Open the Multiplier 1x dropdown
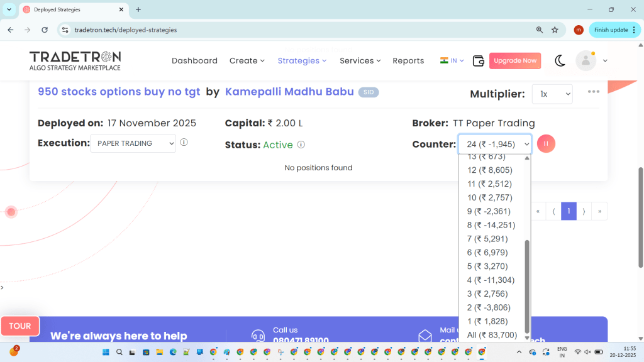The height and width of the screenshot is (362, 644). click(552, 94)
